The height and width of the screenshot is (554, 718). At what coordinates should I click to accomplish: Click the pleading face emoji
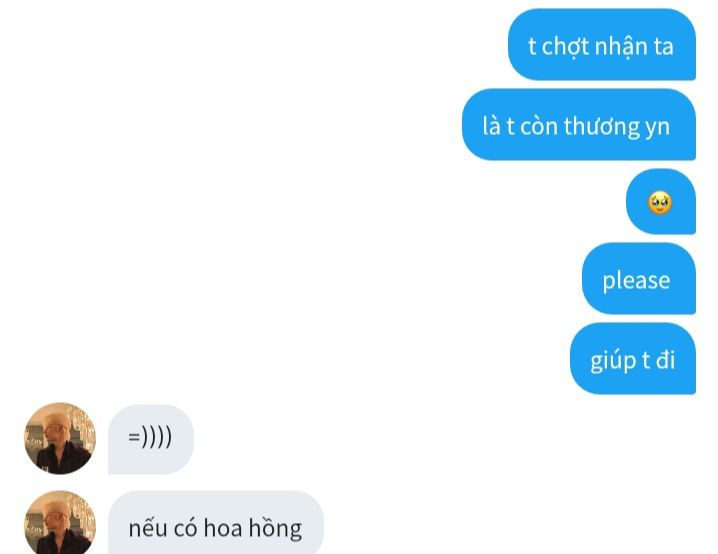point(660,203)
